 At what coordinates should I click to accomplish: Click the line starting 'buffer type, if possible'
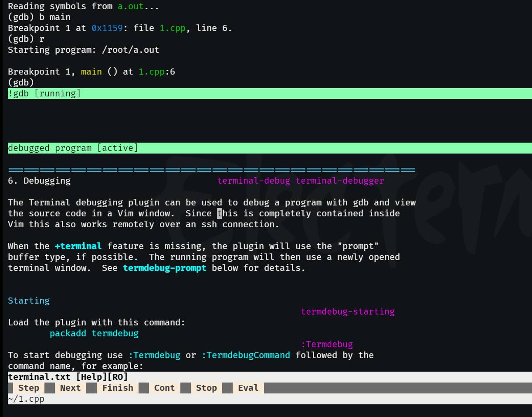204,257
